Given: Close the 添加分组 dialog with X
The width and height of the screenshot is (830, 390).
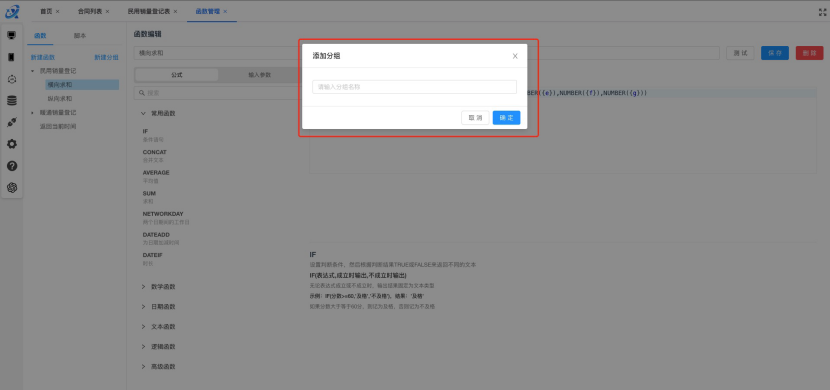Looking at the screenshot, I should [515, 56].
